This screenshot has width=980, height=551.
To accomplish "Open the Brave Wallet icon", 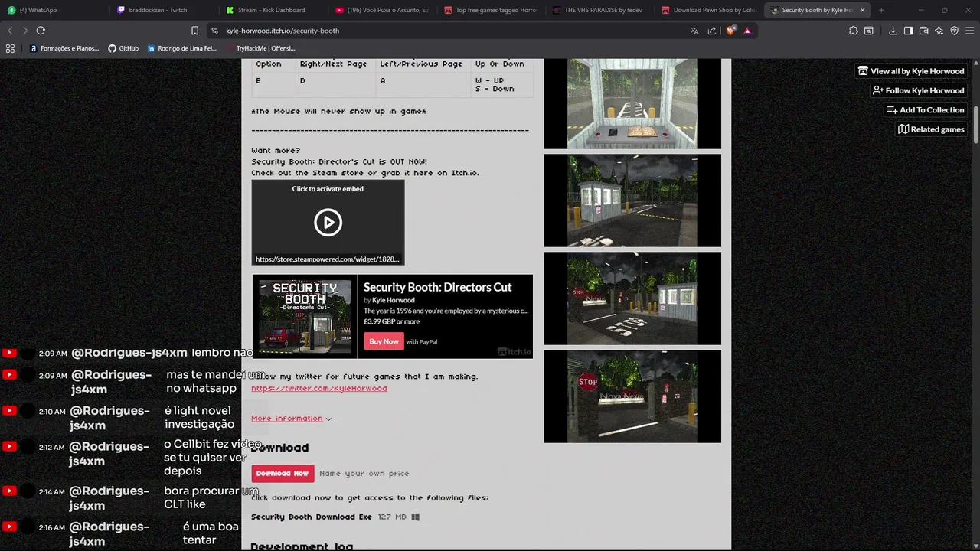I will point(923,31).
